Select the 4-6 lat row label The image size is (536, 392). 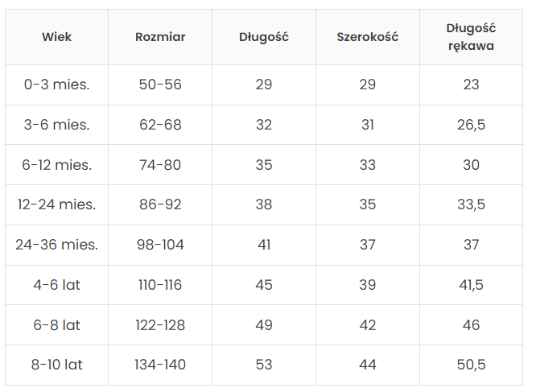[x=57, y=285]
